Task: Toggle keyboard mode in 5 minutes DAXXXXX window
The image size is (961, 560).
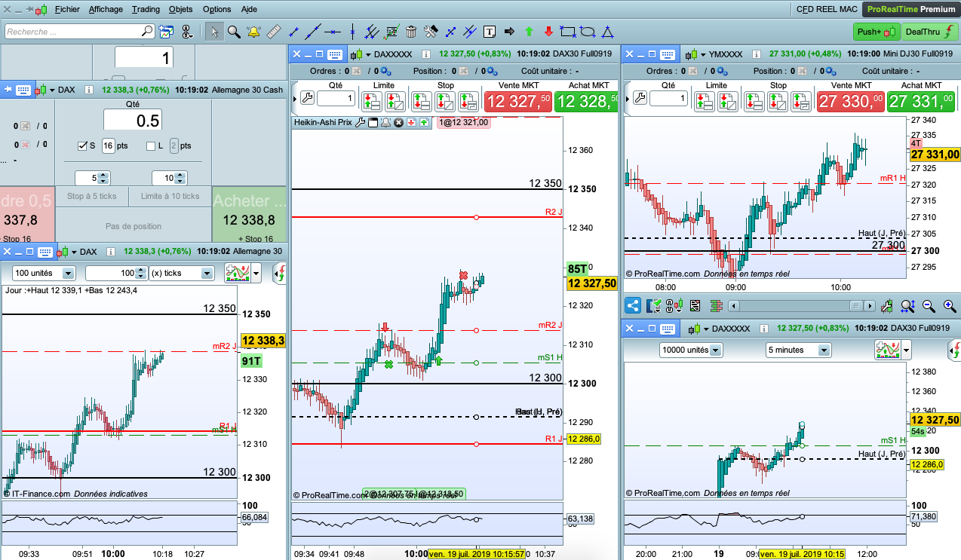Action: (668, 329)
